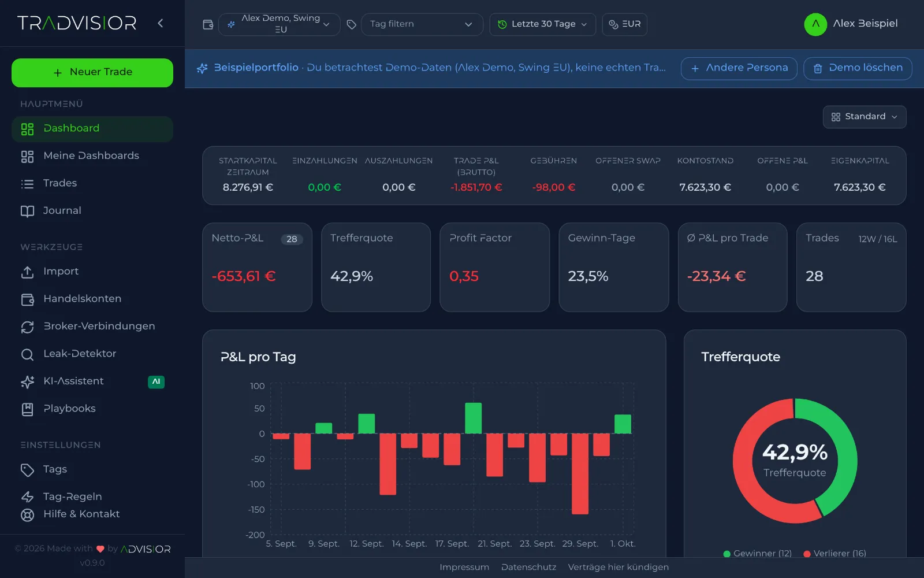The height and width of the screenshot is (578, 924).
Task: Open the Standard dashboard layout dropdown
Action: click(864, 117)
